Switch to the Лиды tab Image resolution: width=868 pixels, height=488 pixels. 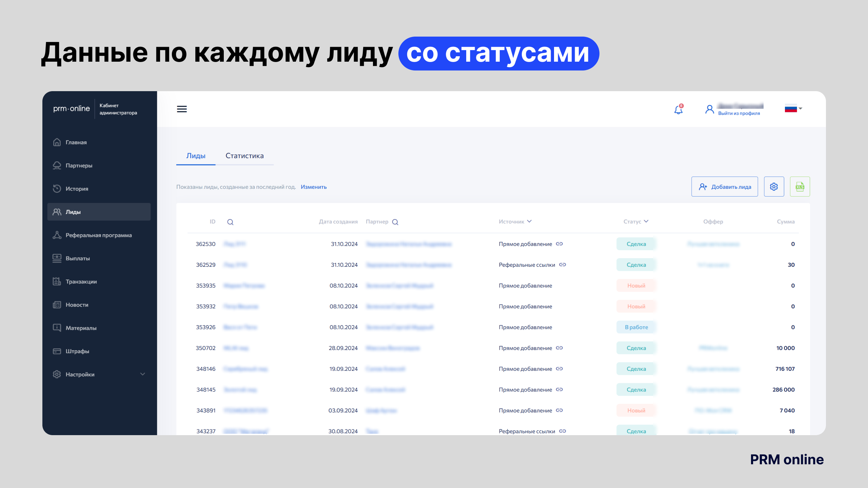click(x=196, y=156)
